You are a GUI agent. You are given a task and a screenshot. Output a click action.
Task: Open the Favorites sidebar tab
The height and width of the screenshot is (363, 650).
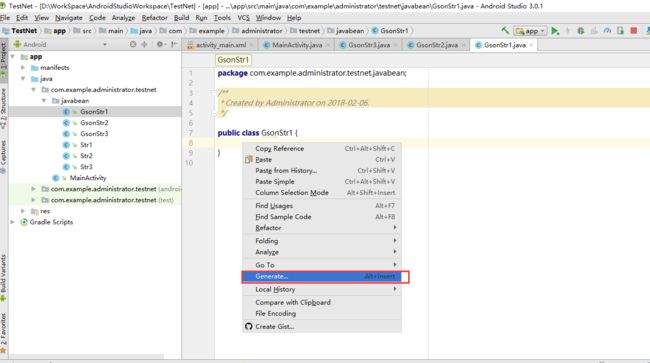pos(4,334)
